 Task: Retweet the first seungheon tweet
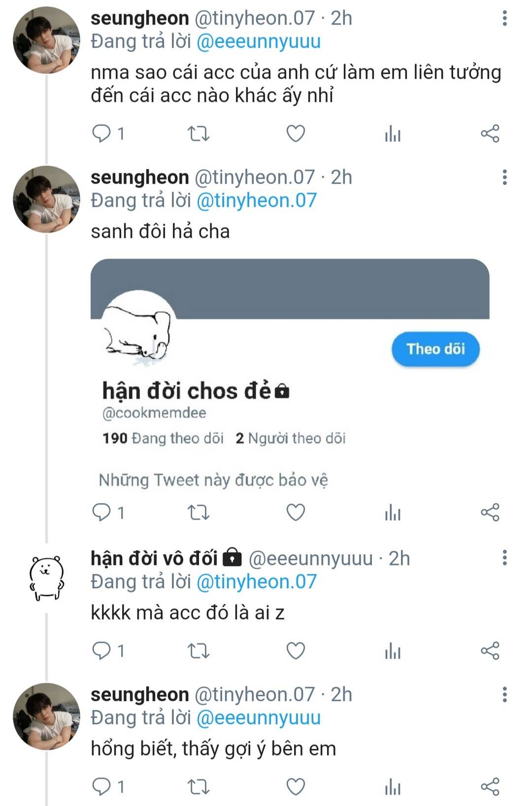point(199,134)
